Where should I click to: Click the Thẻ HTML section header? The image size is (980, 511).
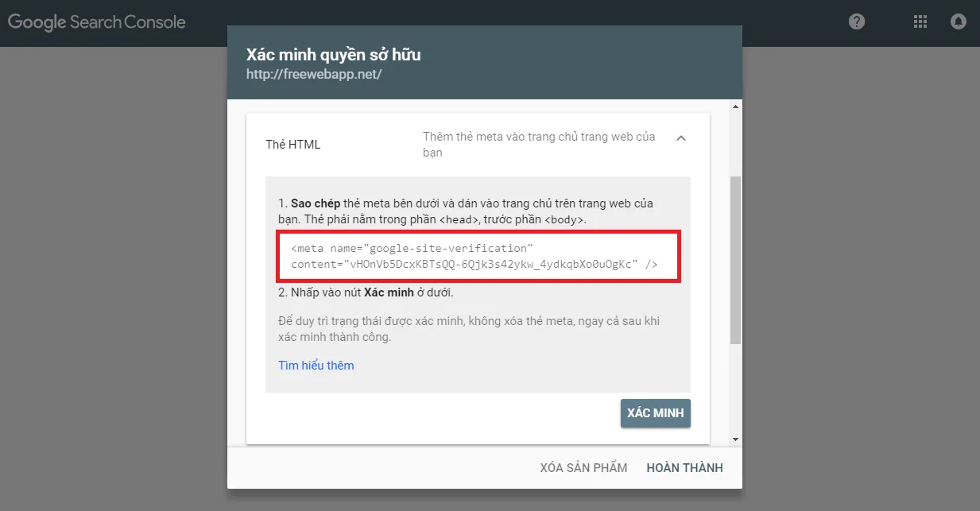point(478,144)
